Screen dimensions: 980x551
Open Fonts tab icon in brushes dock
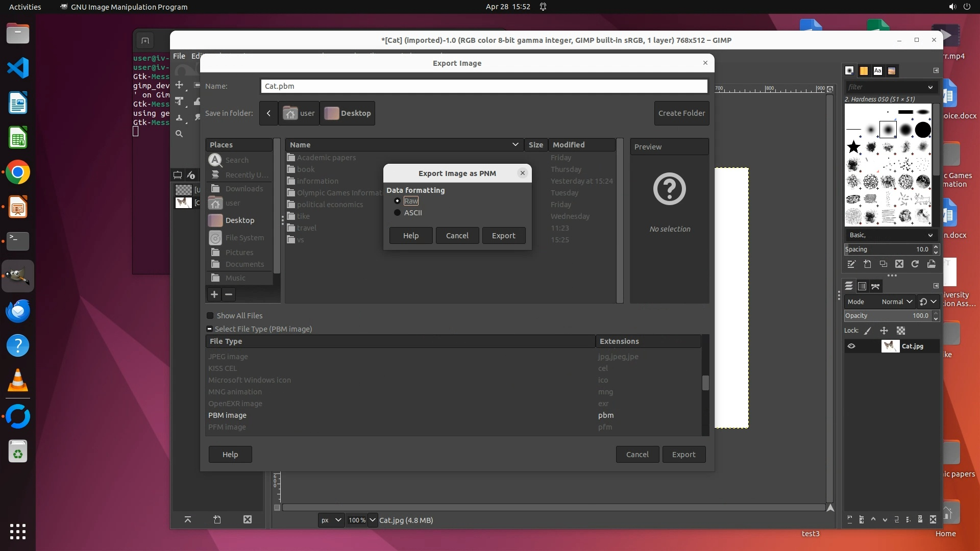pos(877,71)
